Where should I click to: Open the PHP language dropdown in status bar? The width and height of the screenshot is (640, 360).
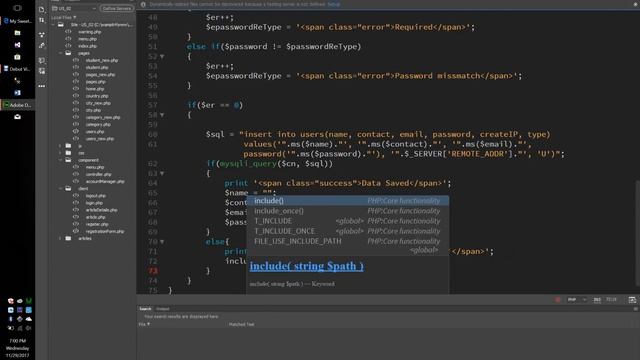click(x=577, y=300)
